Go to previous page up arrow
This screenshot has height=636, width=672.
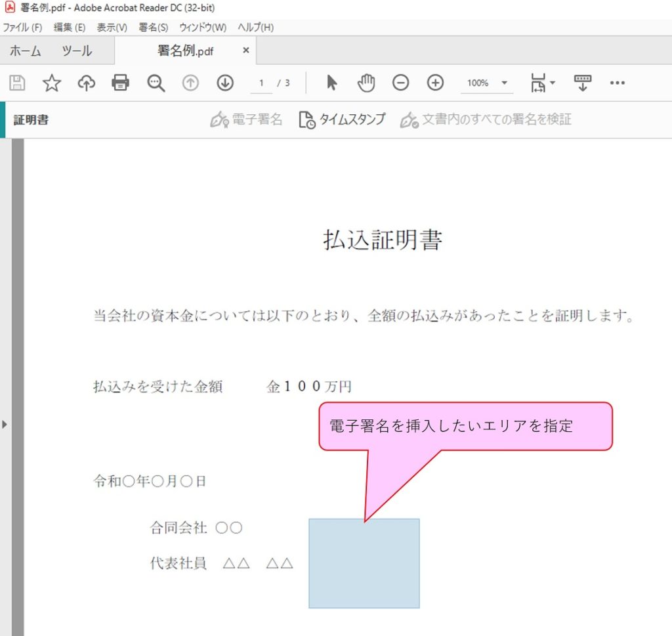pyautogui.click(x=190, y=83)
